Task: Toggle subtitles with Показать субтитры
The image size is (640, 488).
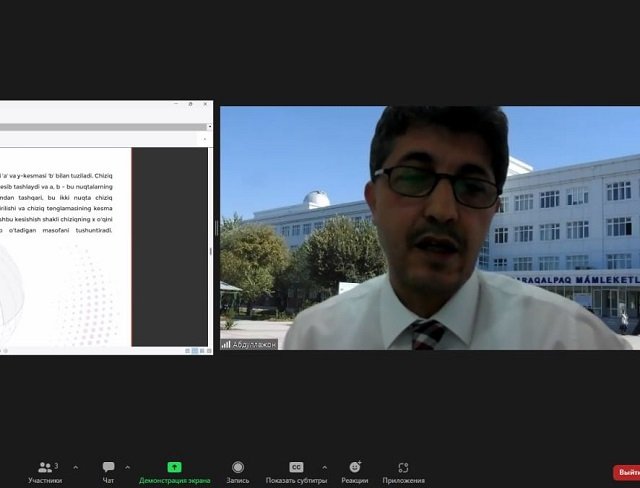Action: (x=296, y=471)
